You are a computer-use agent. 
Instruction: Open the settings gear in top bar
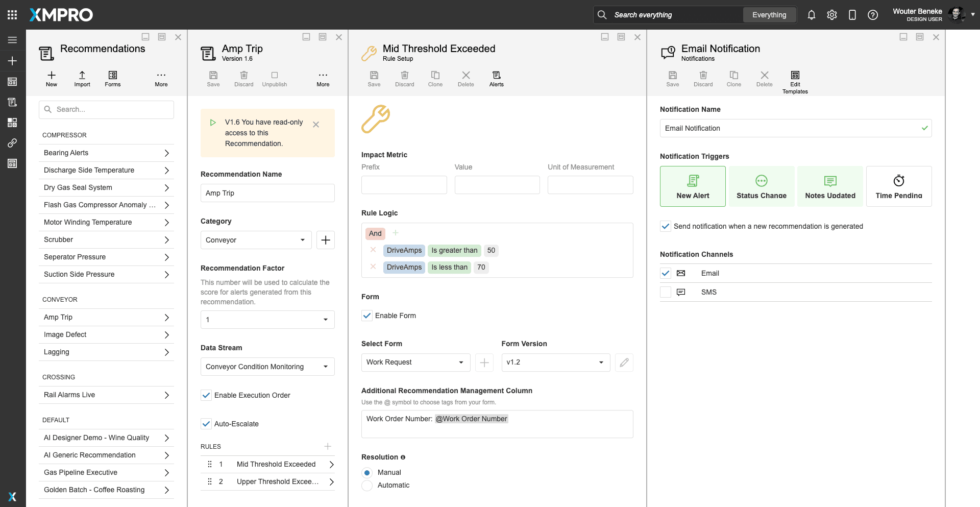pos(832,15)
